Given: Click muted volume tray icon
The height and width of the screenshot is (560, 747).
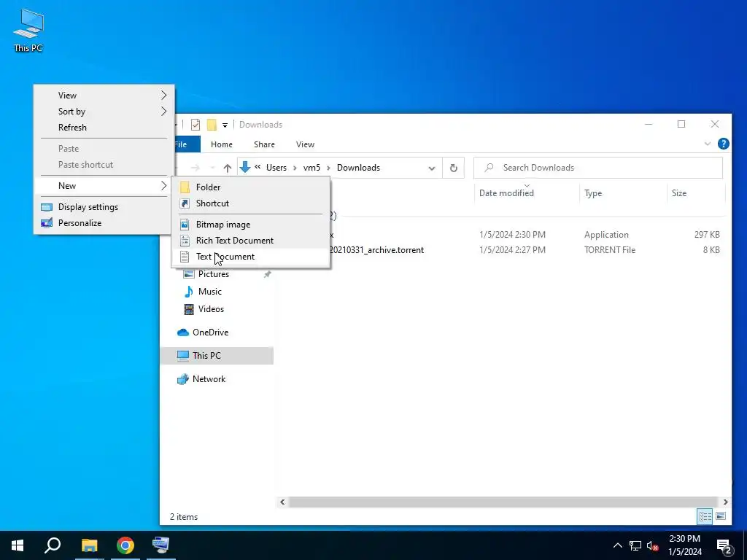Looking at the screenshot, I should 652,545.
